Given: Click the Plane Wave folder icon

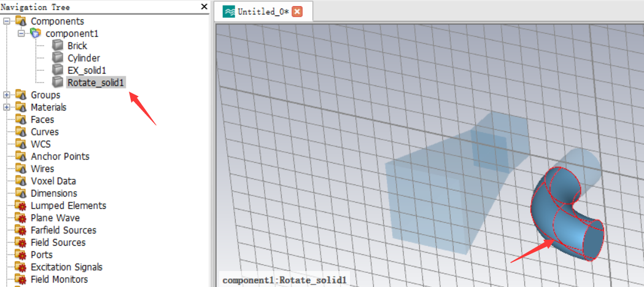Looking at the screenshot, I should click(x=21, y=218).
